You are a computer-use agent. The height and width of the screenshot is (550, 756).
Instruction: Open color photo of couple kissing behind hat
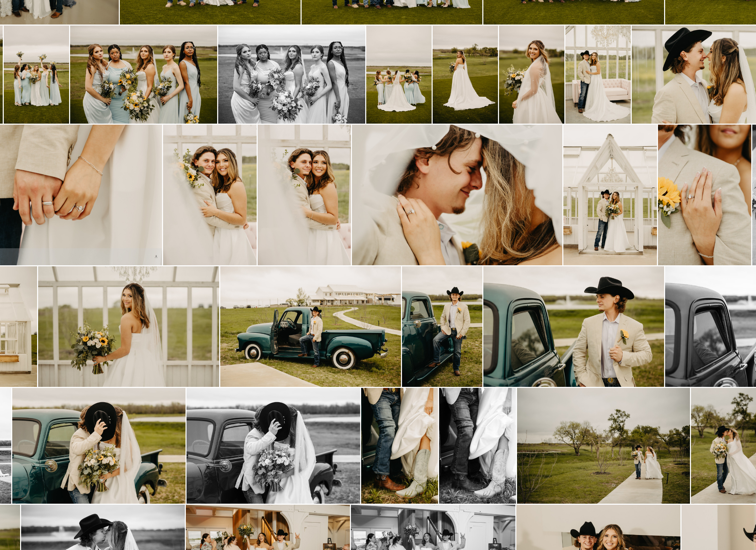tap(99, 445)
